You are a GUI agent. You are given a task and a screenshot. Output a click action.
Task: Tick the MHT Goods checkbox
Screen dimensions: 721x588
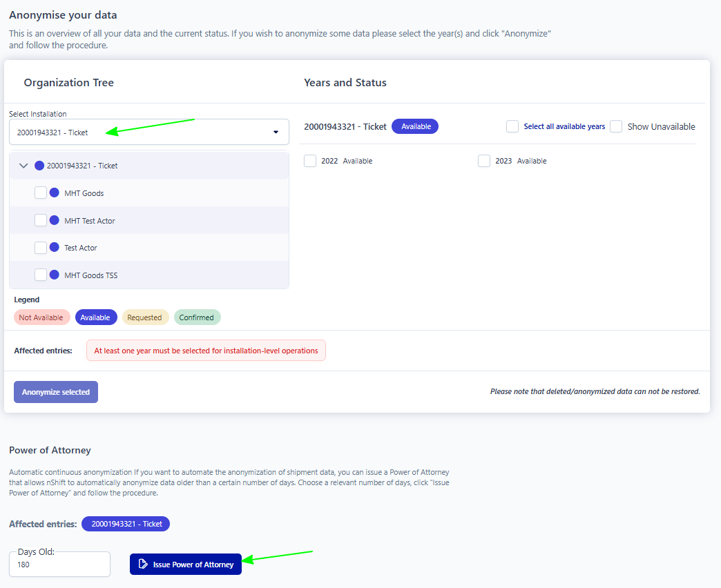[41, 193]
